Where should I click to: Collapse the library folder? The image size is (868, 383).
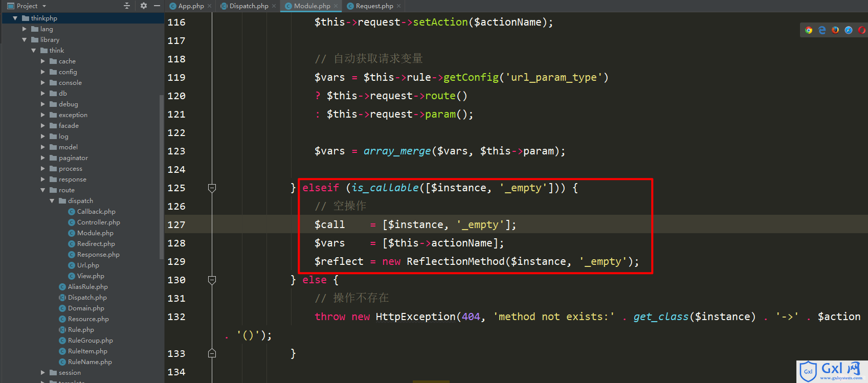pos(24,40)
